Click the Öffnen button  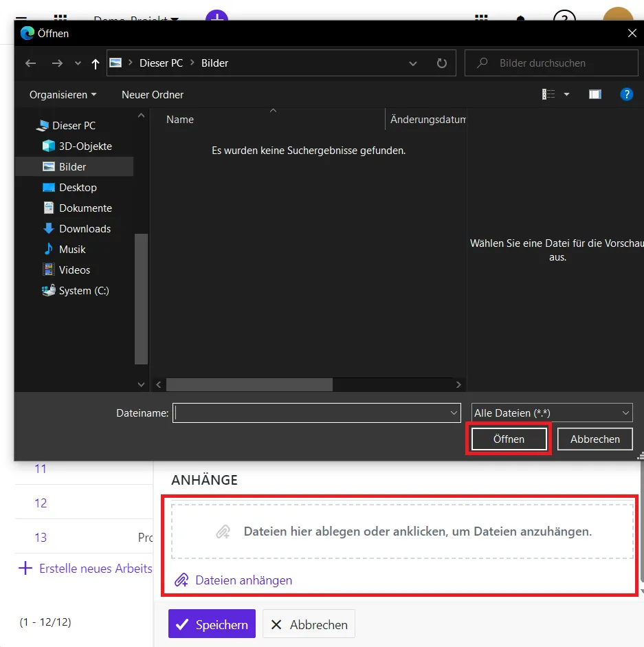point(509,439)
